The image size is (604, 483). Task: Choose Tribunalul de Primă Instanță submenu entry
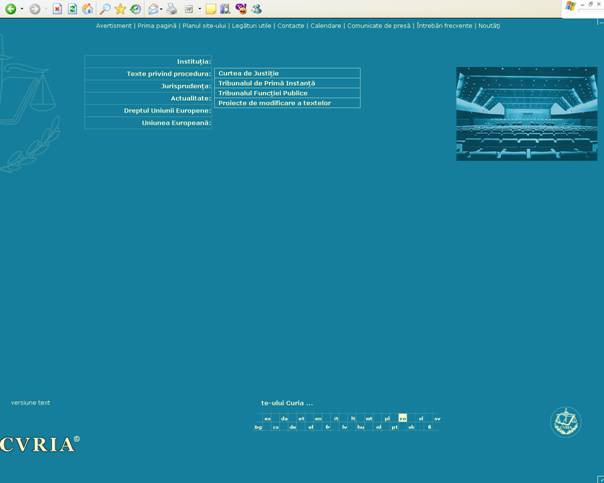(x=287, y=83)
